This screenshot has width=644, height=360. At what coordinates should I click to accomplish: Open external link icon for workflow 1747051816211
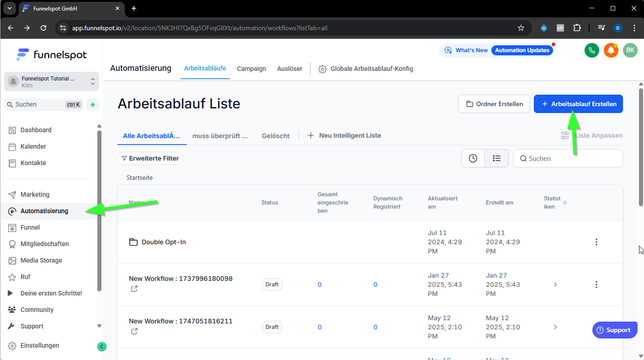(x=134, y=331)
